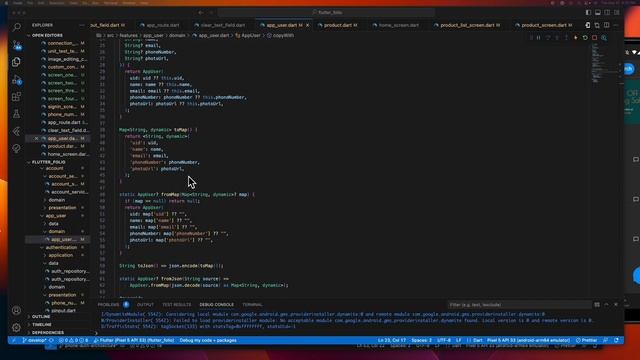
Task: Open Dart DevTools from debug toolbar
Action: (x=604, y=38)
